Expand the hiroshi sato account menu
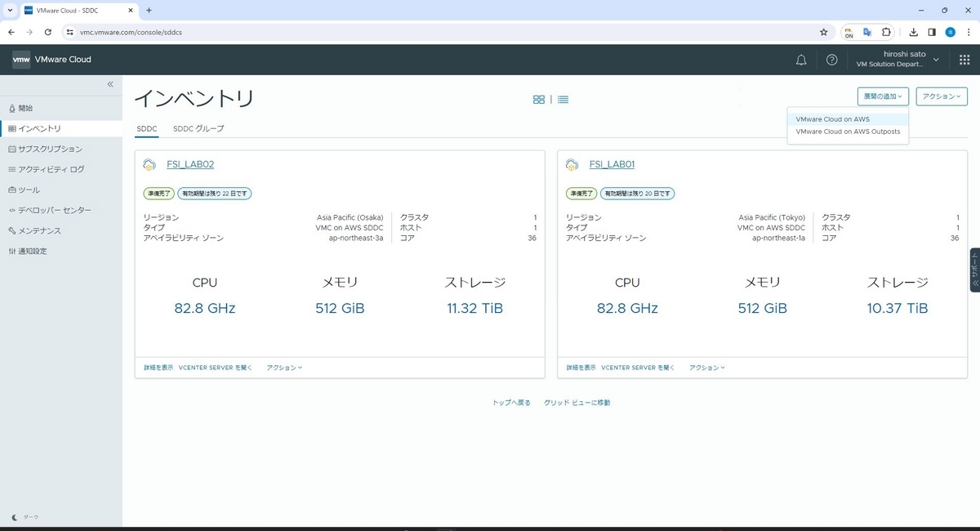The image size is (980, 531). [898, 59]
